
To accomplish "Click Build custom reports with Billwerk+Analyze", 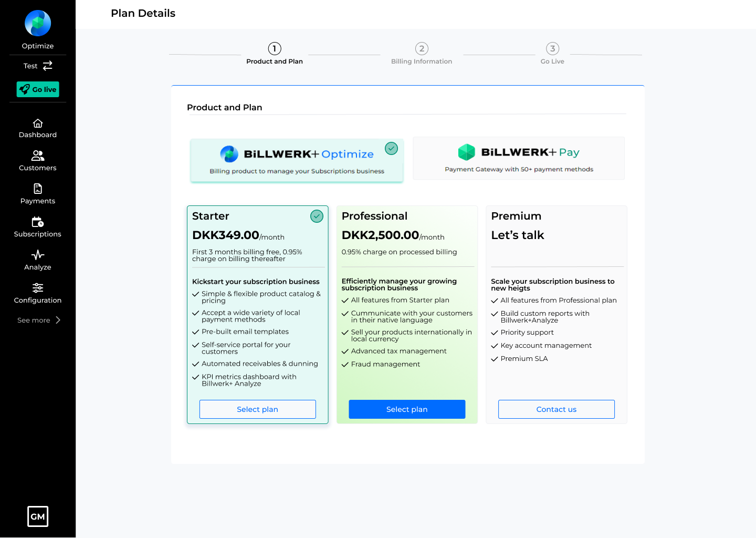I will 545,317.
